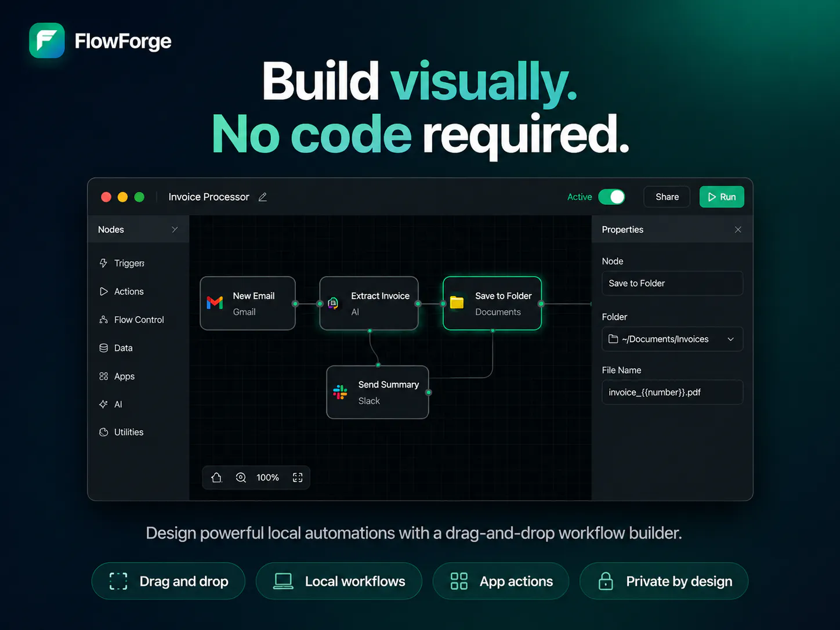
Task: Click the 100% zoom level
Action: point(267,477)
